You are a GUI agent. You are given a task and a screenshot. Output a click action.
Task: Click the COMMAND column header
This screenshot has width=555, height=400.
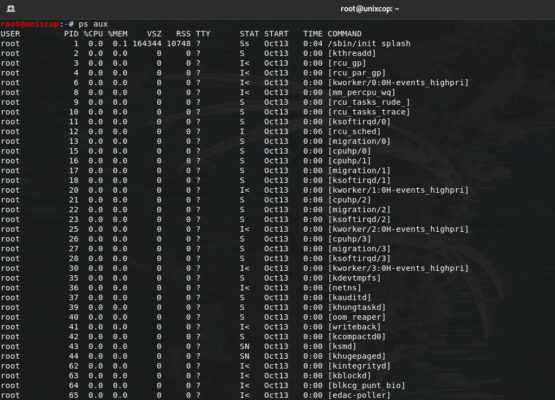[344, 34]
